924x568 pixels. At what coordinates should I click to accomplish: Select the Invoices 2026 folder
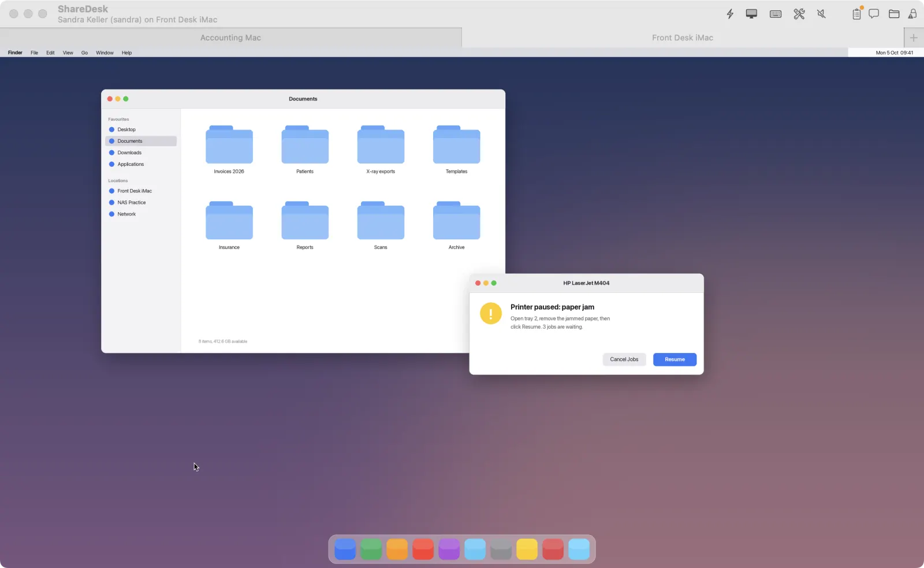coord(229,150)
